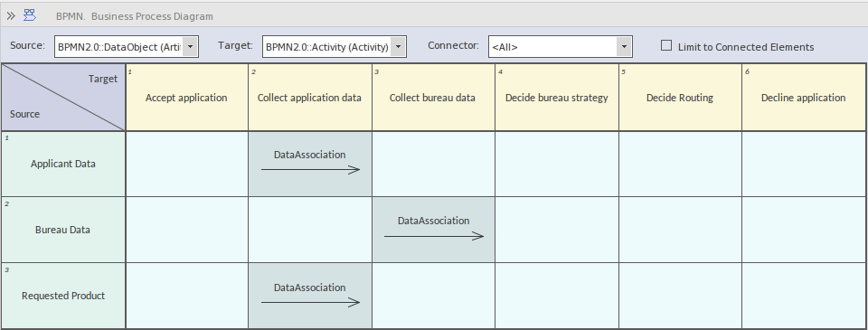Select the Decide Routing column header
The image size is (868, 330).
(680, 98)
